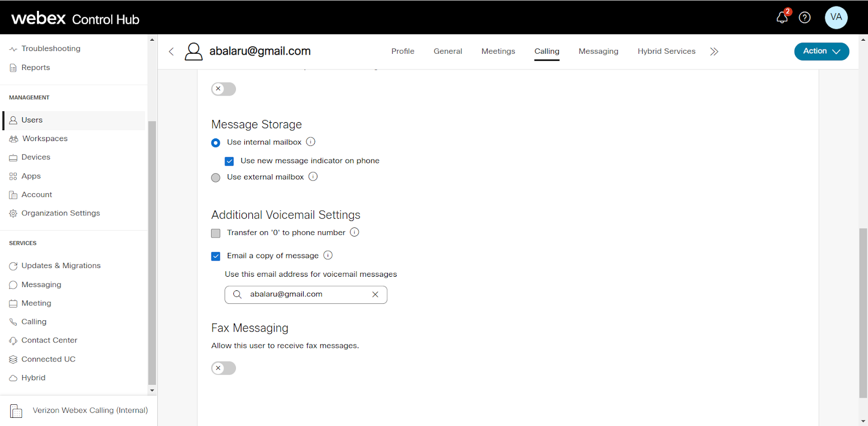Open the Hybrid Services tab

[666, 51]
